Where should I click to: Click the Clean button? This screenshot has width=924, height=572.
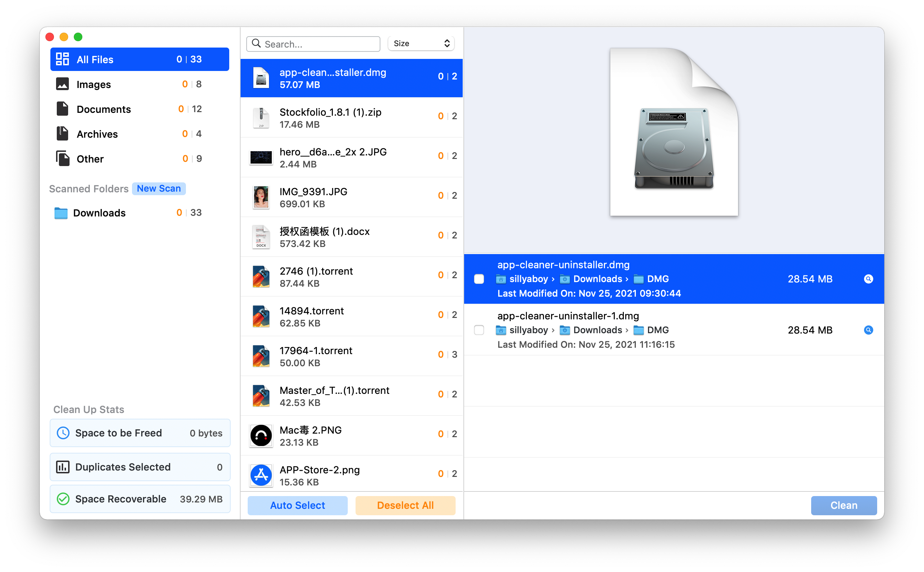pos(844,505)
